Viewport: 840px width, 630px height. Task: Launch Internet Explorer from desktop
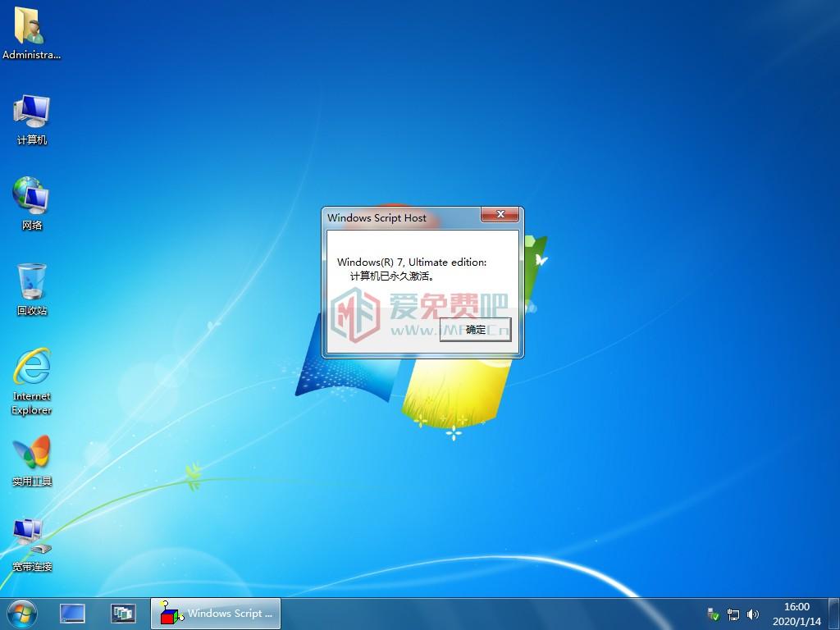point(32,381)
